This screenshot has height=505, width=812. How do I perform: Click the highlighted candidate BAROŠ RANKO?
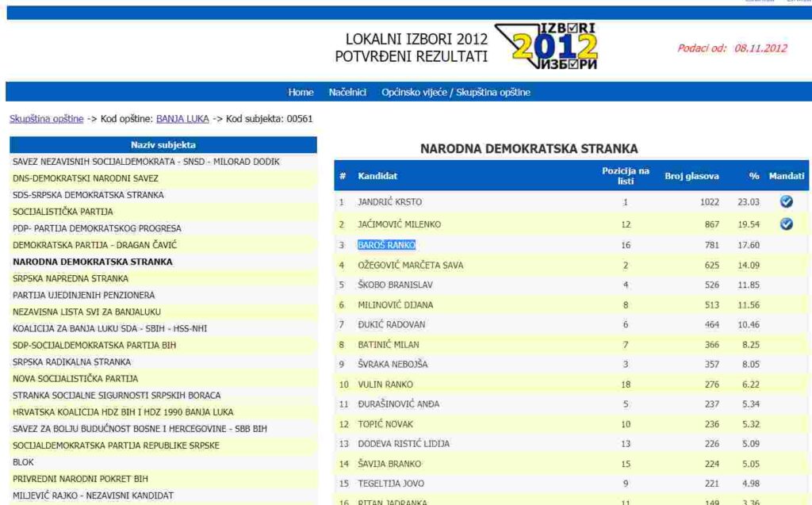pyautogui.click(x=386, y=245)
